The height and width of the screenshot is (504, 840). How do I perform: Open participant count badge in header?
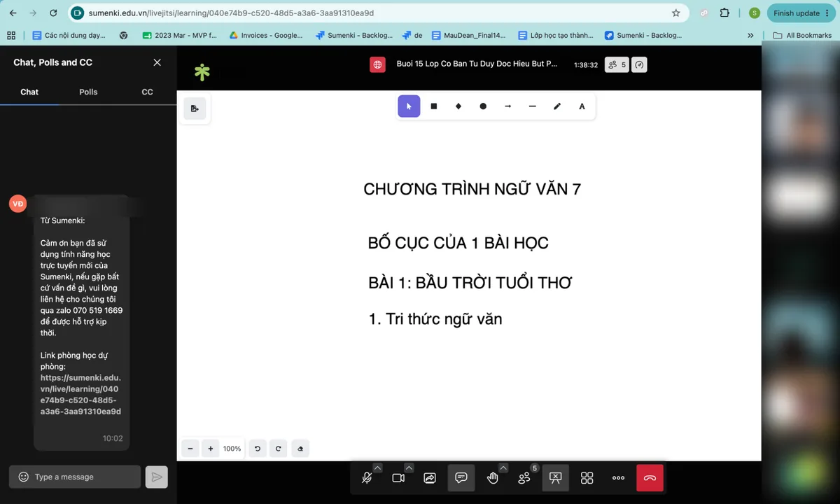(617, 64)
